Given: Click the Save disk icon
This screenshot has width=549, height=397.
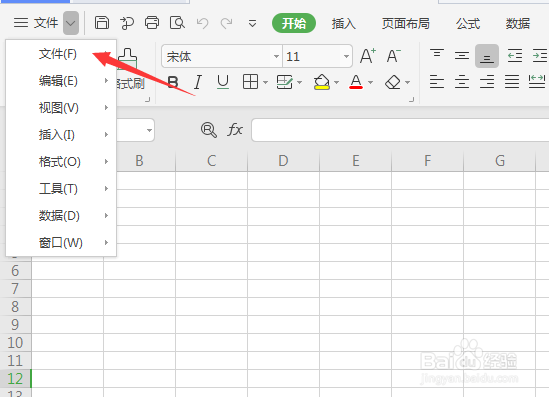Looking at the screenshot, I should 102,23.
